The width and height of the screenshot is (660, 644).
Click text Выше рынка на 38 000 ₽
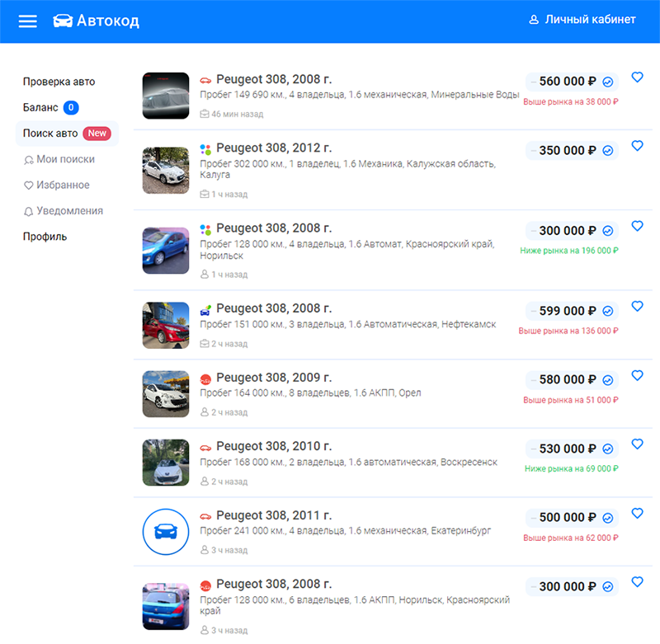571,101
